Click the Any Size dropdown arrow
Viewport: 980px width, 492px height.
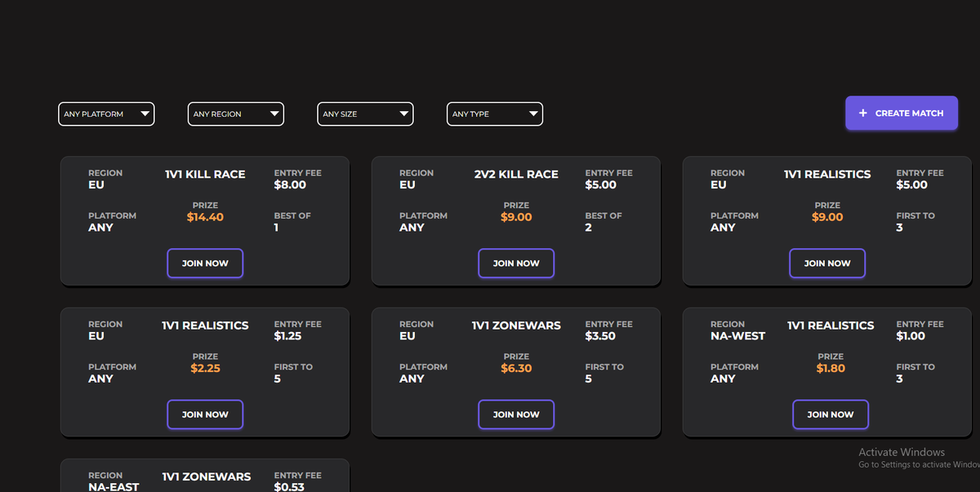pyautogui.click(x=403, y=114)
